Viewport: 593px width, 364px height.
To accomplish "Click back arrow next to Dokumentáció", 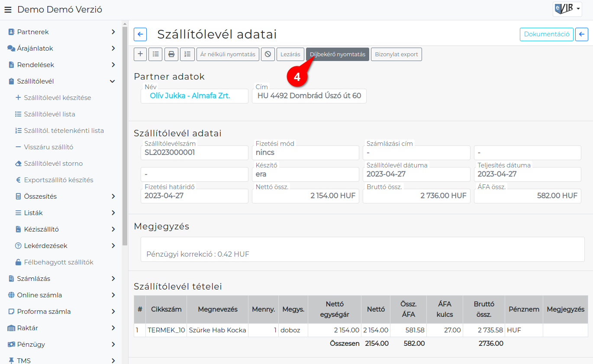I will coord(582,34).
